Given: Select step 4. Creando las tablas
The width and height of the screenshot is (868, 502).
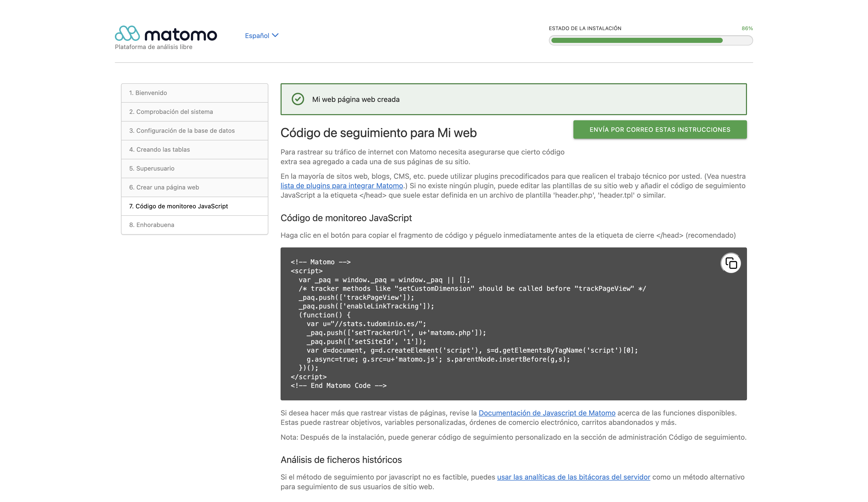Looking at the screenshot, I should click(x=195, y=150).
